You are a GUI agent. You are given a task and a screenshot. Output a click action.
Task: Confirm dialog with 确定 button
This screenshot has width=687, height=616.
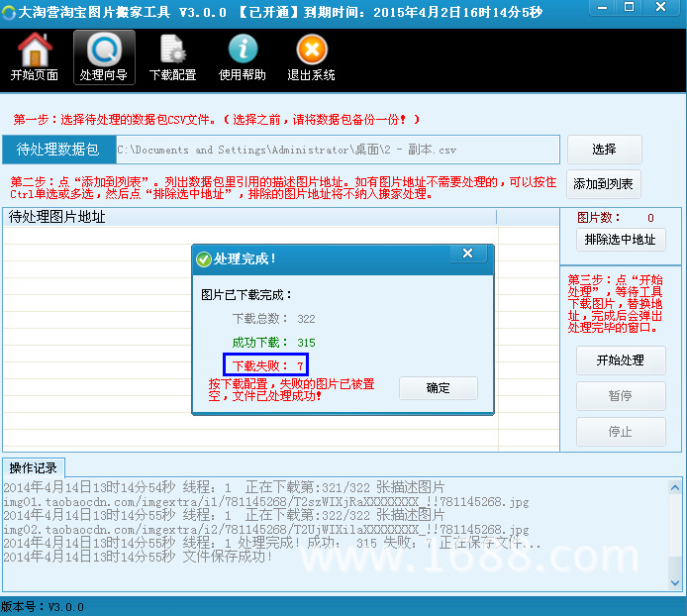click(x=439, y=388)
